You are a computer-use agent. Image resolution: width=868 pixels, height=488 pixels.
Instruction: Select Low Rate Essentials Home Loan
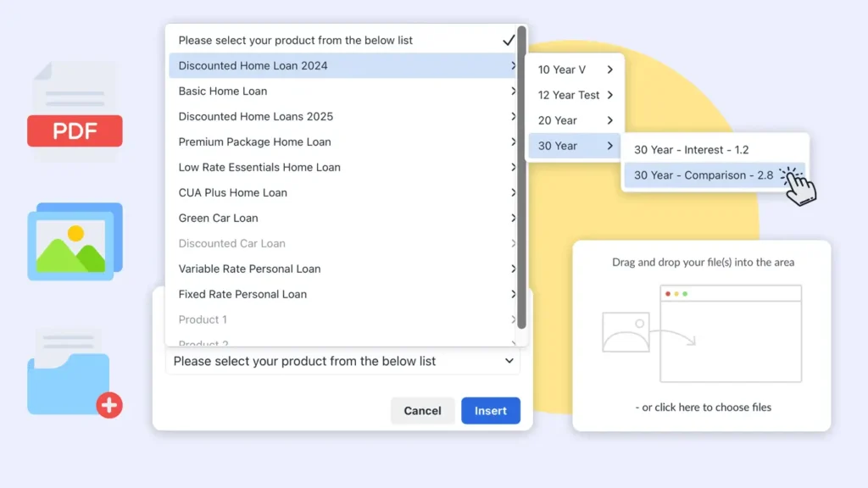[342, 167]
